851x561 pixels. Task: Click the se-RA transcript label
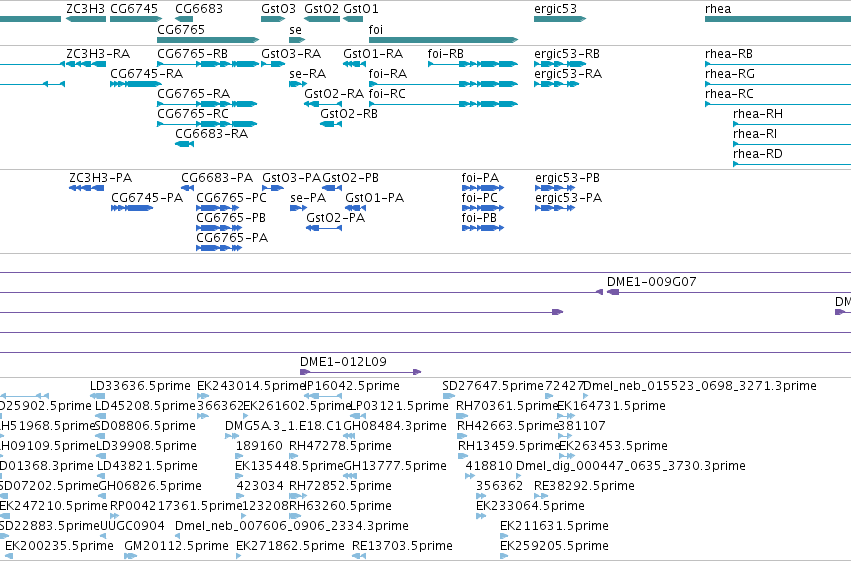tap(308, 74)
